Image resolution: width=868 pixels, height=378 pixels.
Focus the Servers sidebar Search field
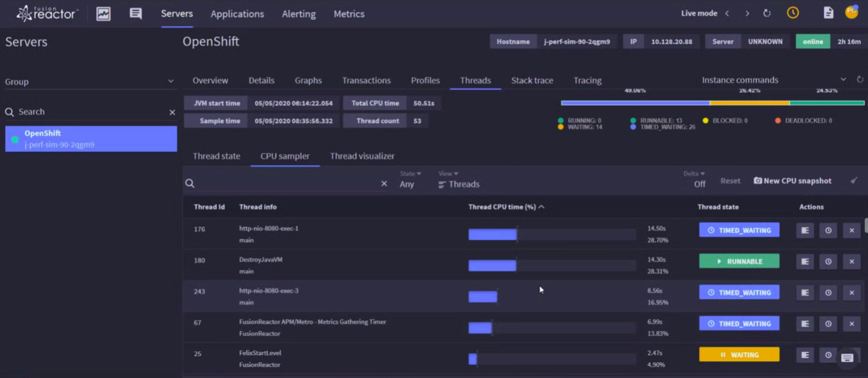(91, 112)
